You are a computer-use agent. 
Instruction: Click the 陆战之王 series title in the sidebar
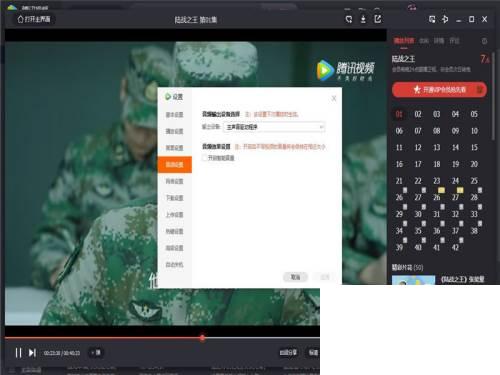[403, 59]
